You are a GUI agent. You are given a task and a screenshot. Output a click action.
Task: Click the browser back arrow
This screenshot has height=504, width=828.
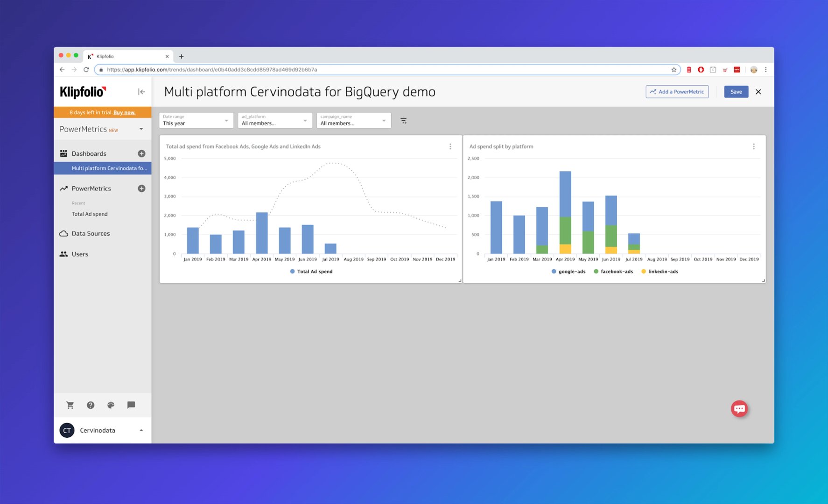pos(62,70)
